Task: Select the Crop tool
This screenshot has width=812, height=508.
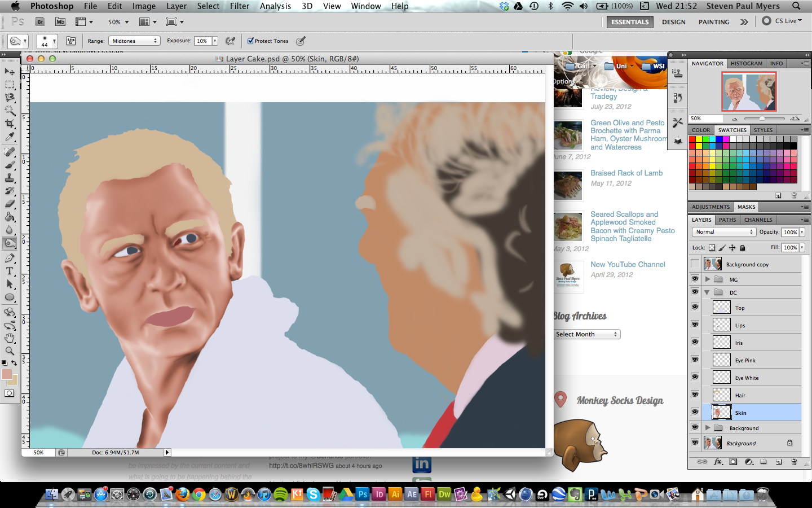Action: pyautogui.click(x=10, y=124)
